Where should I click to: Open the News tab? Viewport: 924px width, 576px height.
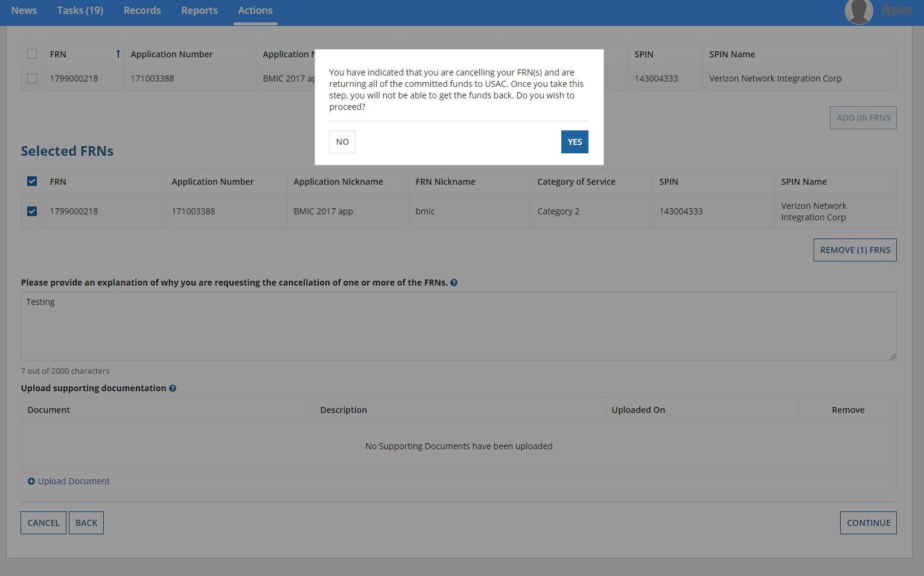(24, 11)
